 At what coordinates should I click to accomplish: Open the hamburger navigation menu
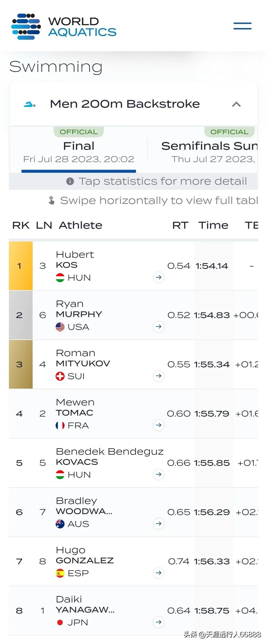pos(242,26)
